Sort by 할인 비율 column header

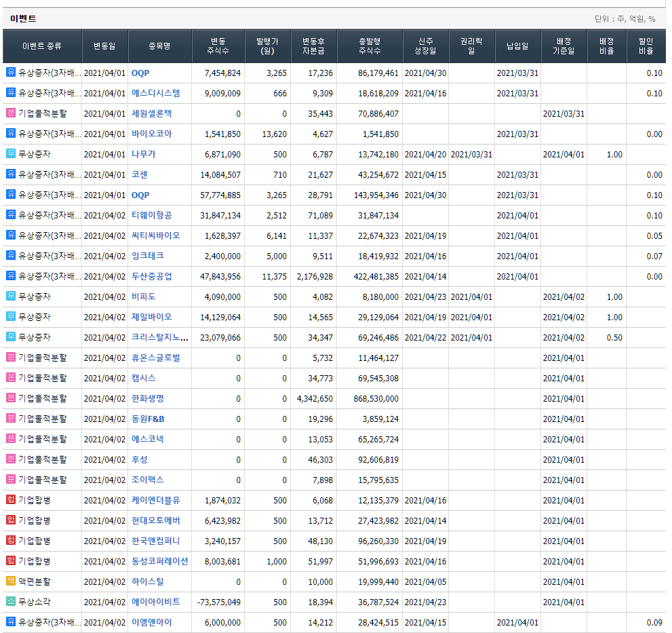tap(646, 46)
